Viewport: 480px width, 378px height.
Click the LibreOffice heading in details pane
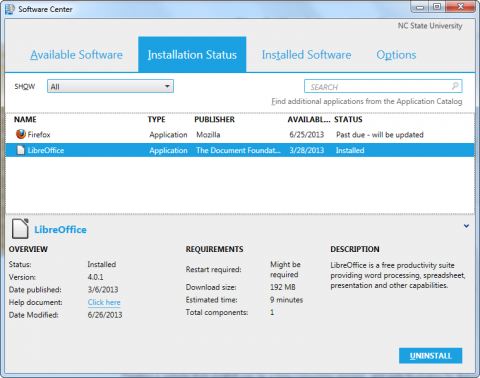pos(60,229)
